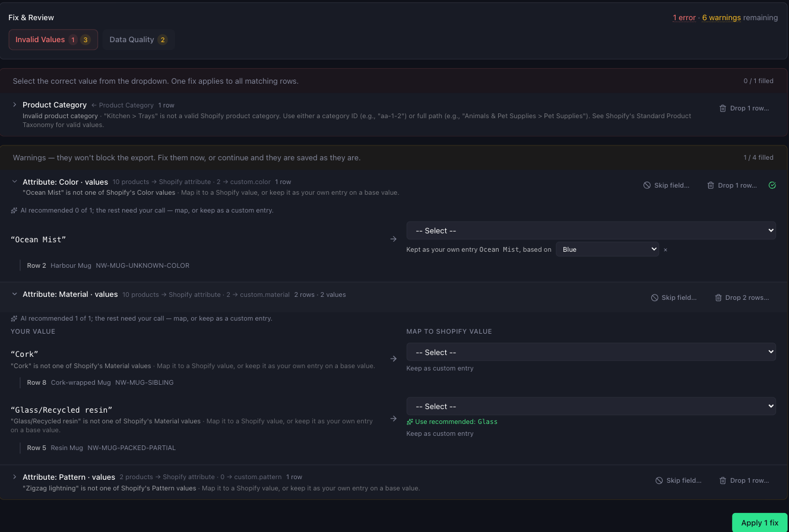
Task: Expand the Product Category section
Action: pos(15,104)
